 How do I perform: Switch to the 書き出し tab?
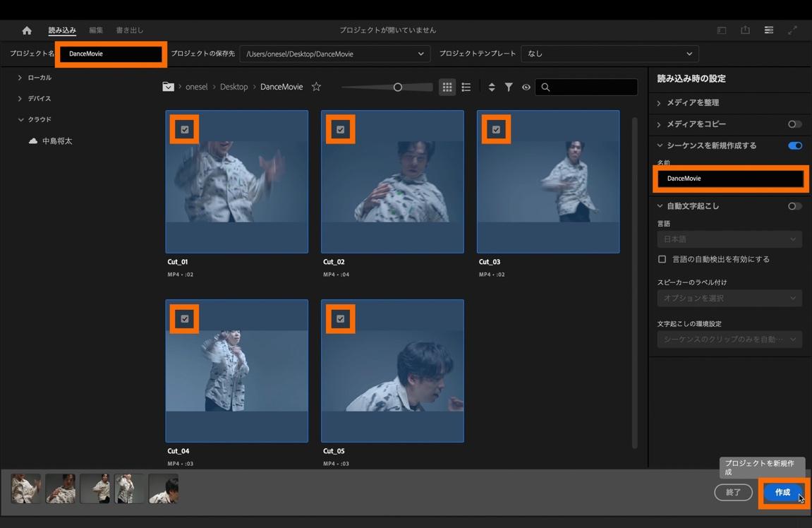(130, 30)
